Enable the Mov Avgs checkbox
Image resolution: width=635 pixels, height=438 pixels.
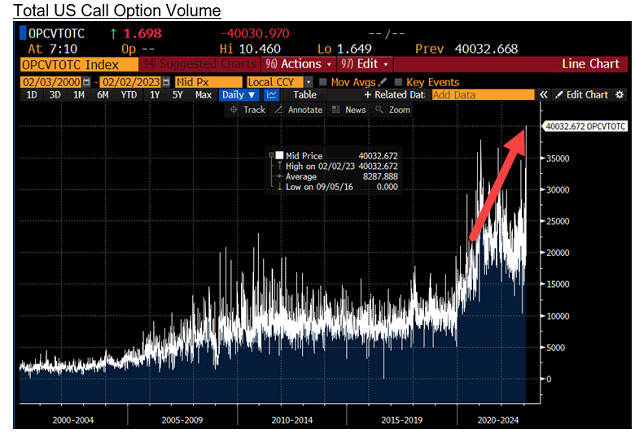pyautogui.click(x=323, y=82)
